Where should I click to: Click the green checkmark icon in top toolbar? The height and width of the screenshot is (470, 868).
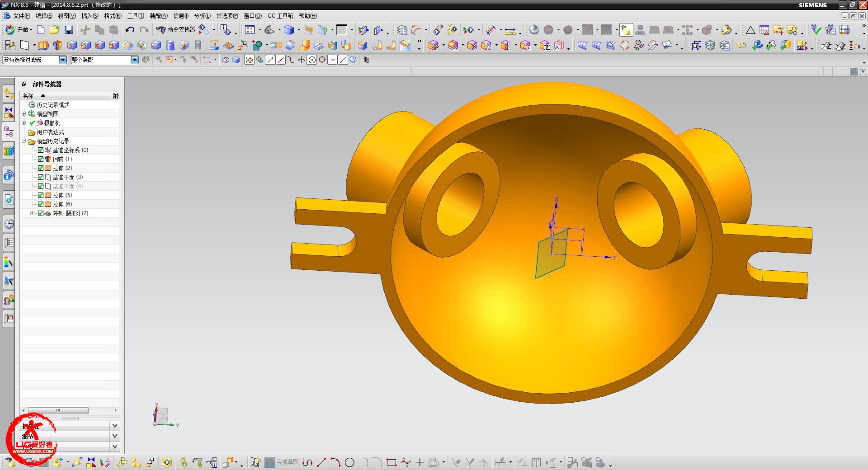816,30
